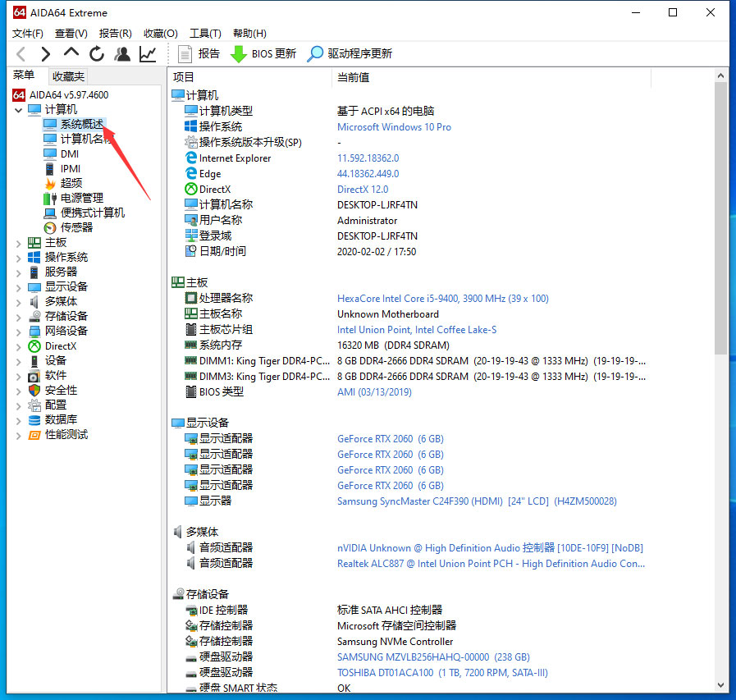Screen dimensions: 736x700
Task: Open the Microsoft Windows 10 Pro link
Action: click(394, 127)
